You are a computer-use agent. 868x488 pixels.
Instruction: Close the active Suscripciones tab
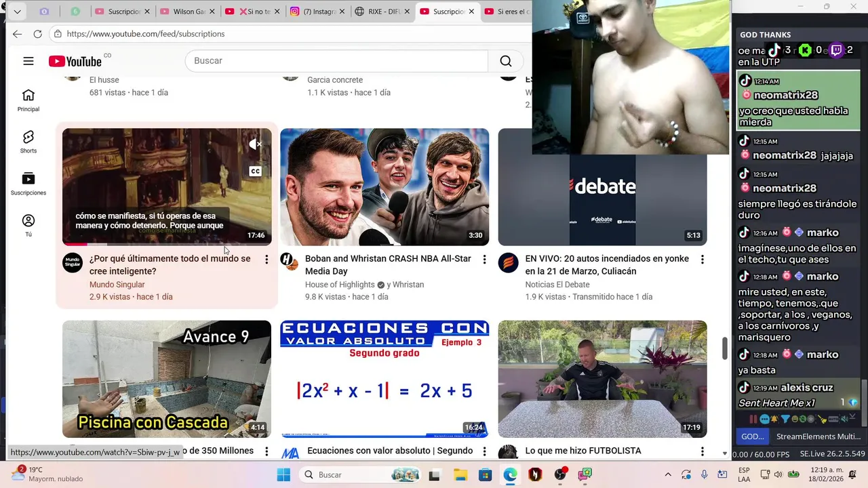click(471, 12)
